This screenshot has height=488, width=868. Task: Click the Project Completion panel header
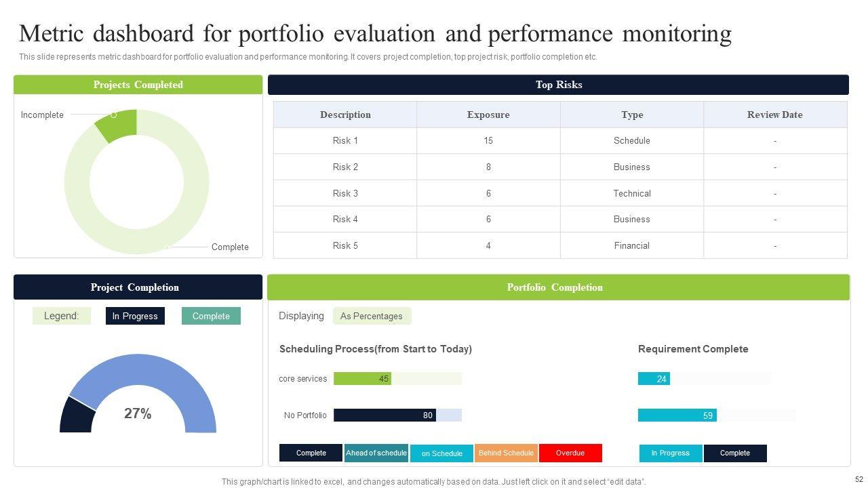(138, 287)
